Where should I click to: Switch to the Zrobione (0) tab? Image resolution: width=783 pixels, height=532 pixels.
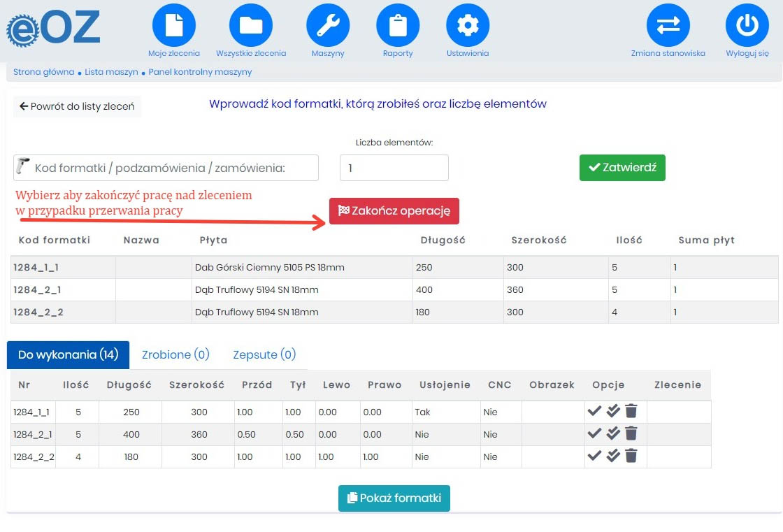coord(175,355)
